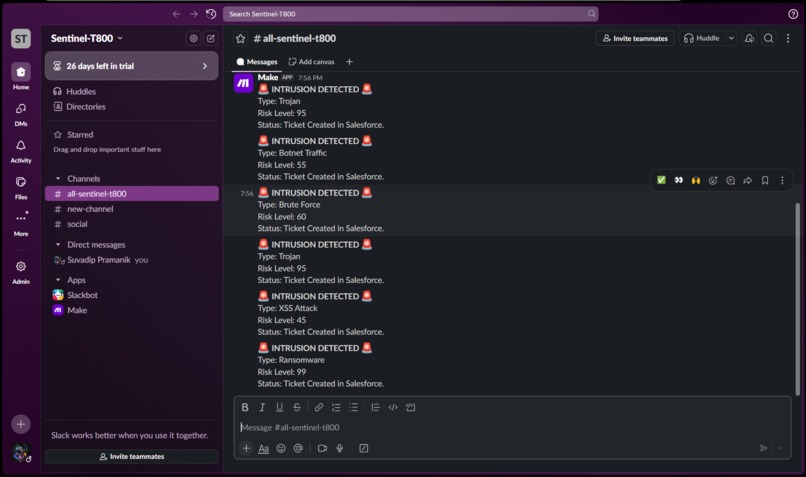Viewport: 806px width, 477px height.
Task: Open Home in the left rail
Action: point(21,77)
